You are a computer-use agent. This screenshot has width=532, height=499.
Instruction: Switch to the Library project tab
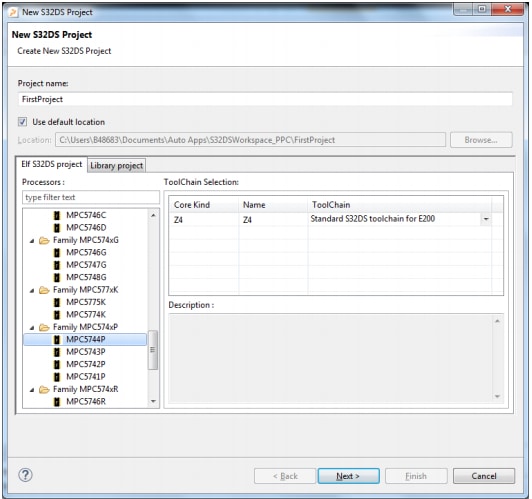point(117,166)
